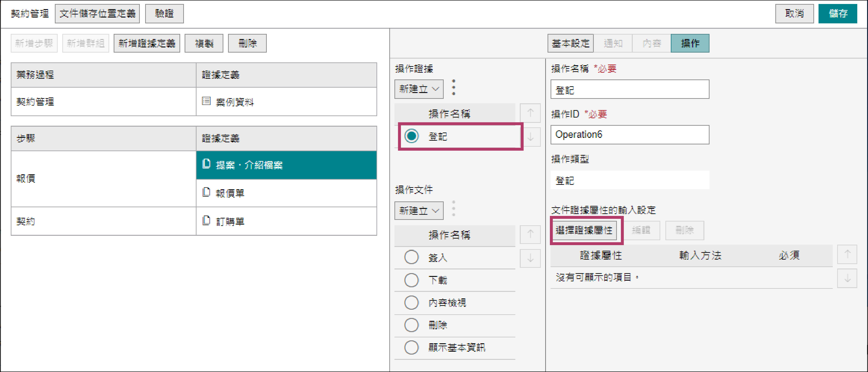
Task: Open three-dot menu next to 操作證據
Action: pyautogui.click(x=453, y=88)
